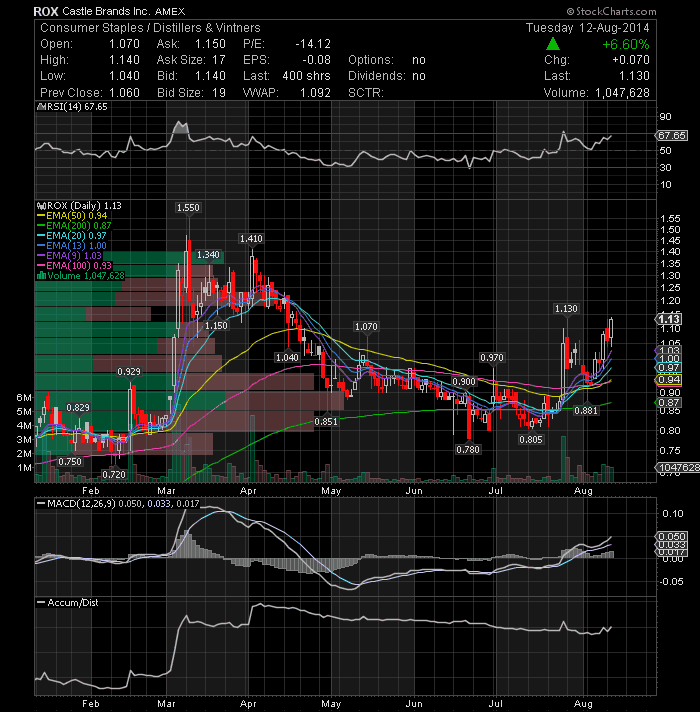Click the Ask Size value 17
Viewport: 700px width, 712px height.
coord(219,60)
